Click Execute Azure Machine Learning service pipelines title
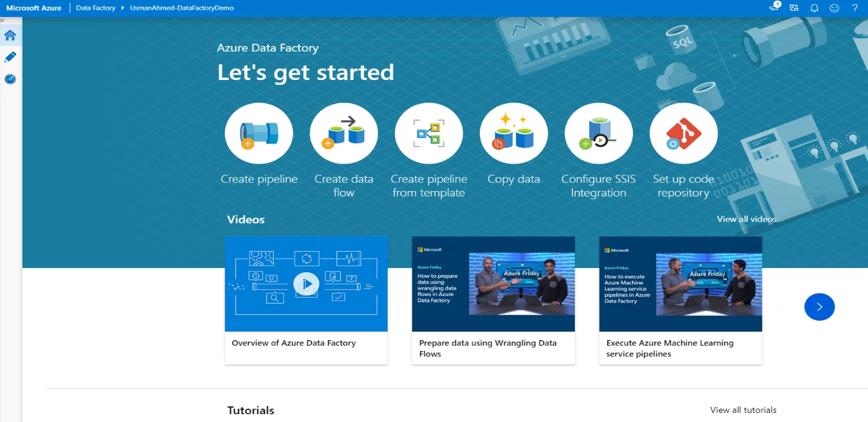This screenshot has width=868, height=422. 670,348
